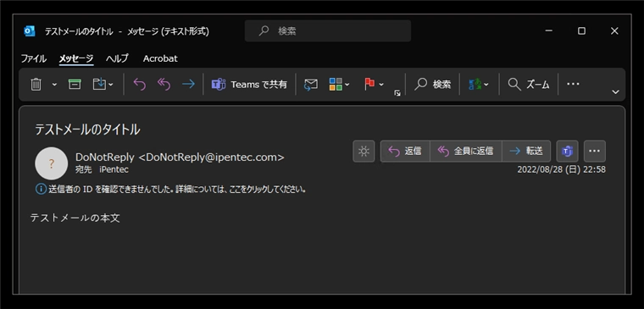This screenshot has width=644, height=309.
Task: Click the 返信 reply button in the message header
Action: click(x=405, y=152)
